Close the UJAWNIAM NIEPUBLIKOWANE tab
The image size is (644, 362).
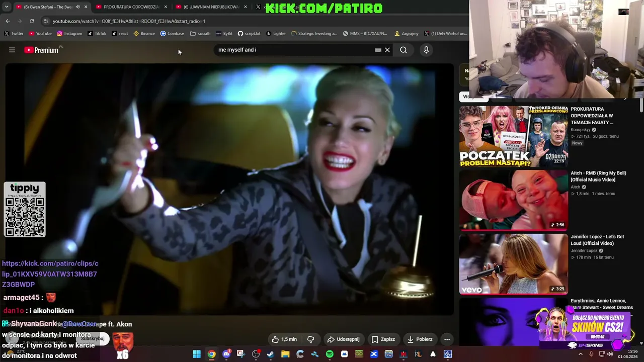coord(246,7)
